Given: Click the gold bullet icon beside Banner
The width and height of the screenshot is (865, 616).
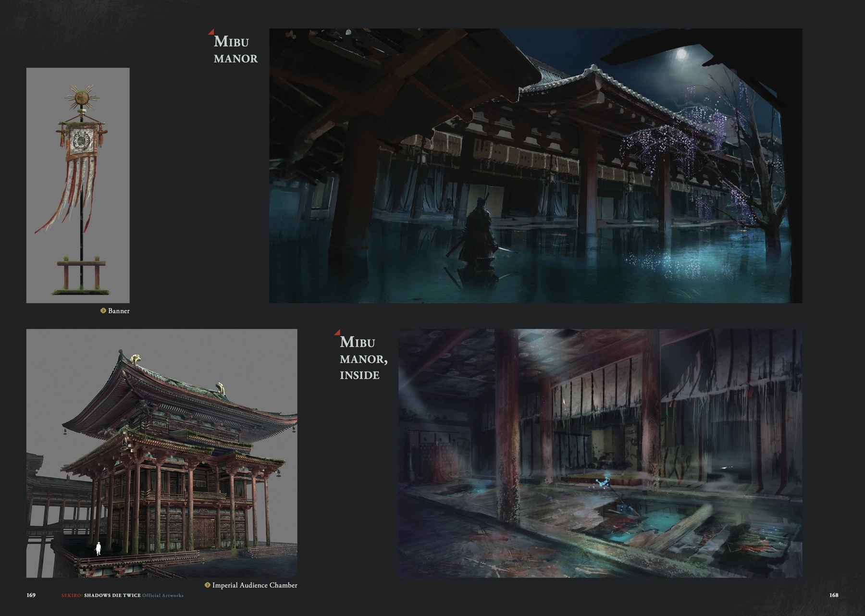Looking at the screenshot, I should coord(103,311).
